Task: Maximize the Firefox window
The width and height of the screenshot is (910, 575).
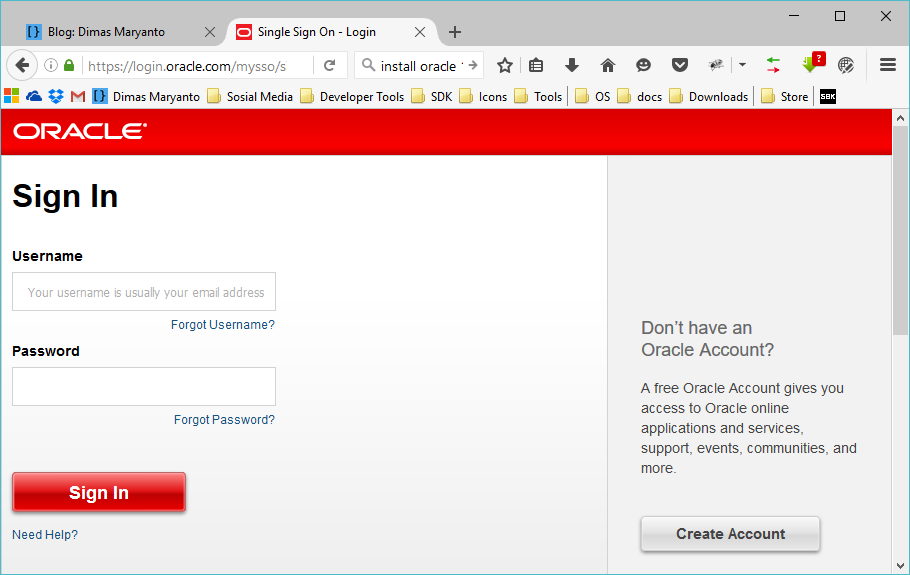Action: 840,16
